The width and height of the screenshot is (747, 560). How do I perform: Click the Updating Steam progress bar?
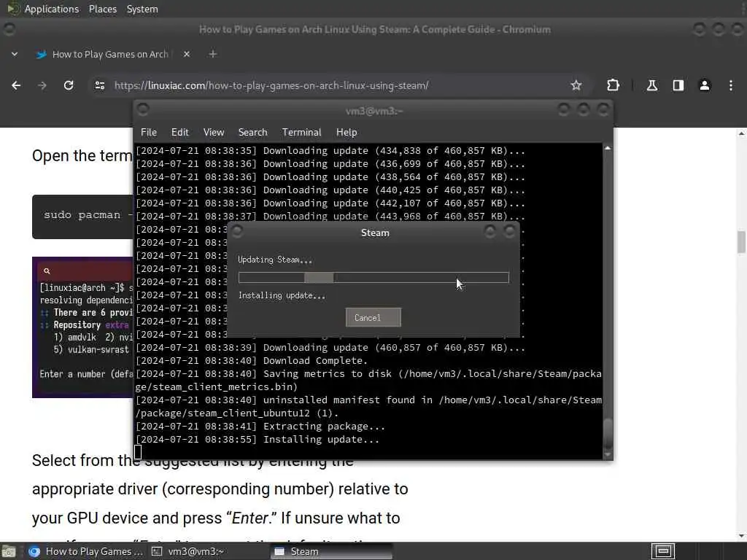click(x=373, y=278)
